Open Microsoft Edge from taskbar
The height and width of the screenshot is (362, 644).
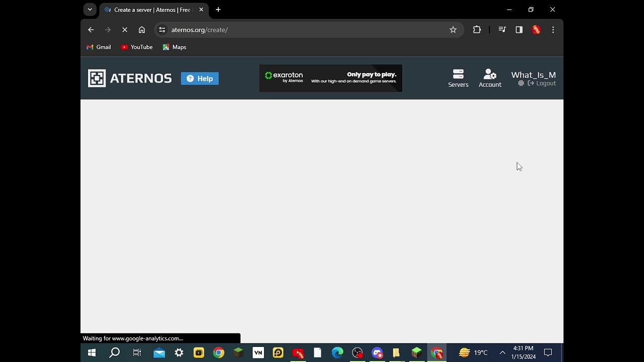pos(338,353)
